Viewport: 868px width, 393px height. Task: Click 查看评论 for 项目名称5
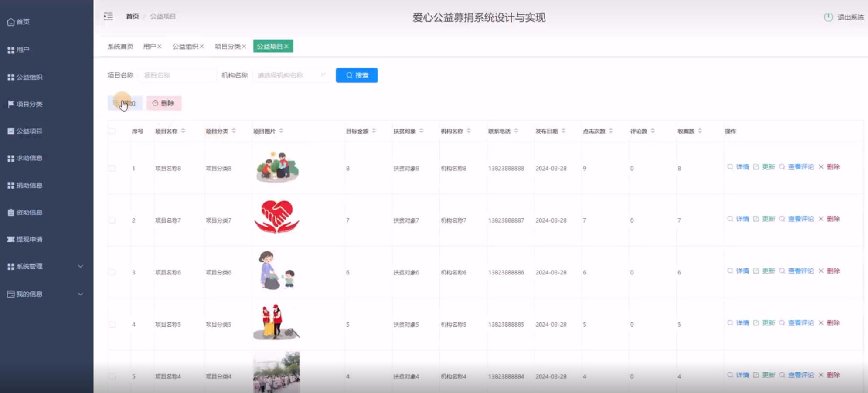pos(797,323)
